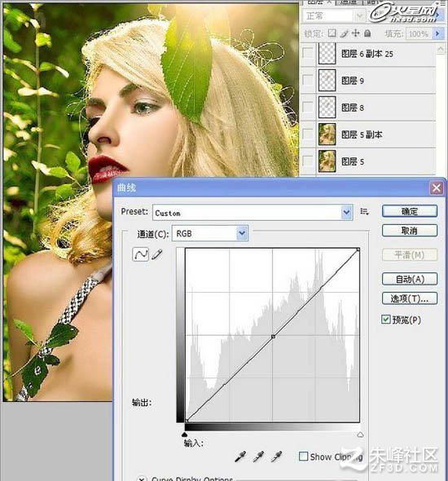Uncheck the 预览(P) preview checkbox
The width and height of the screenshot is (448, 481).
[x=386, y=320]
